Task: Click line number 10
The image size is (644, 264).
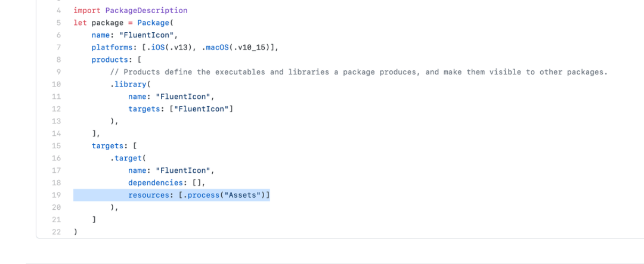Action: click(56, 85)
